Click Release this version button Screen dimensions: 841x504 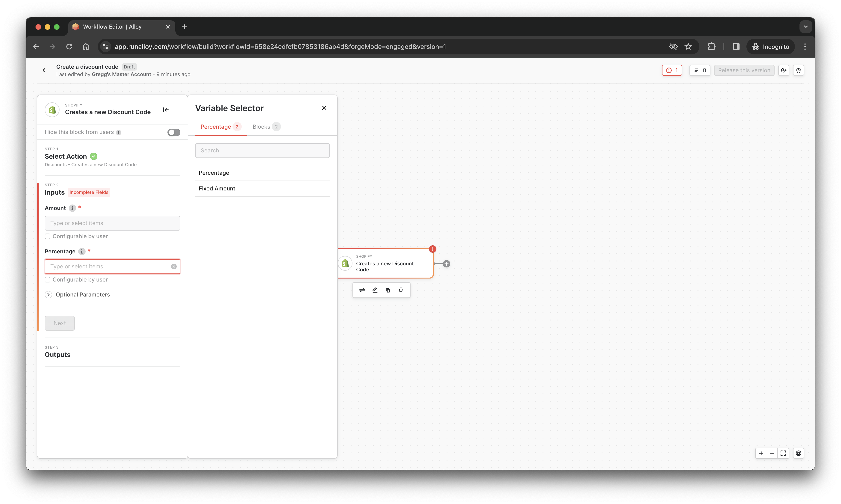pos(744,70)
